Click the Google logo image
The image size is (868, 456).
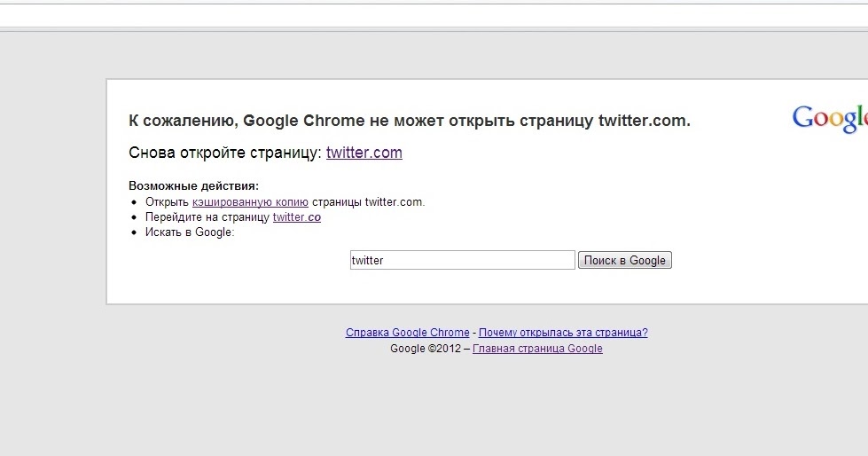(829, 119)
